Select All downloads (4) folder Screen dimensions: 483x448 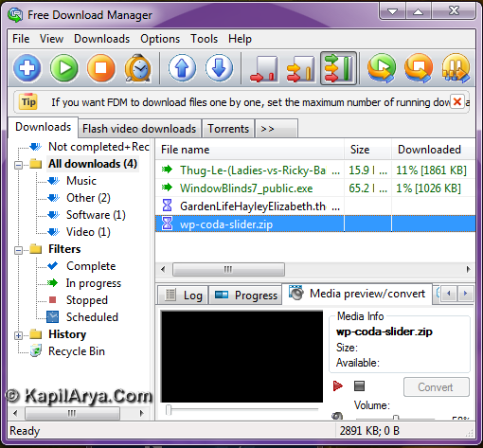tap(93, 164)
